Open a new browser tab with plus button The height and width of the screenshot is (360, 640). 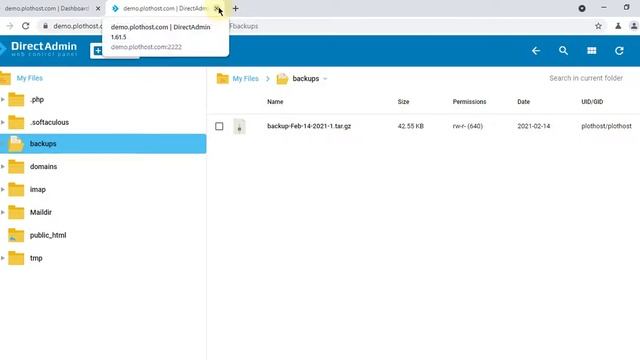tap(236, 8)
